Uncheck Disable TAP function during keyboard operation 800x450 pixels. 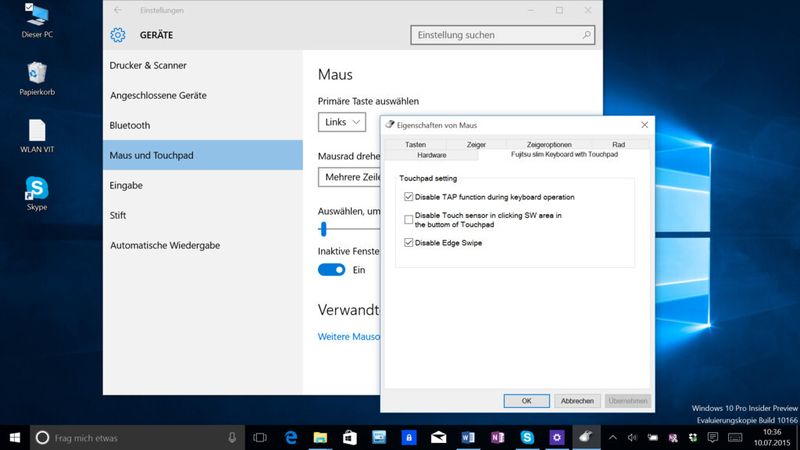tap(408, 197)
